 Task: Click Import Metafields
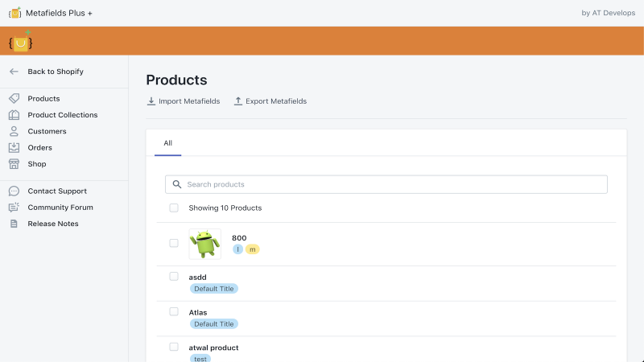click(184, 101)
